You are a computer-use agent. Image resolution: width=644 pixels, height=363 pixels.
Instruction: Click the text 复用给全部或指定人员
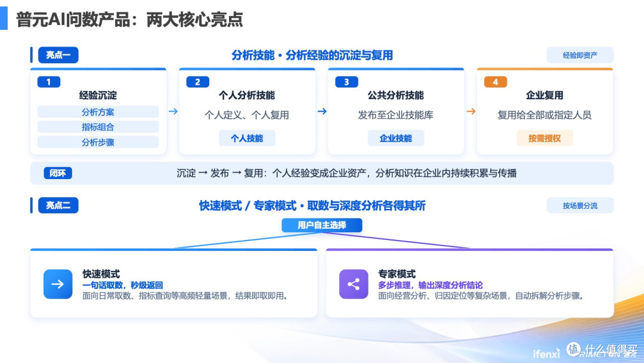pos(544,115)
